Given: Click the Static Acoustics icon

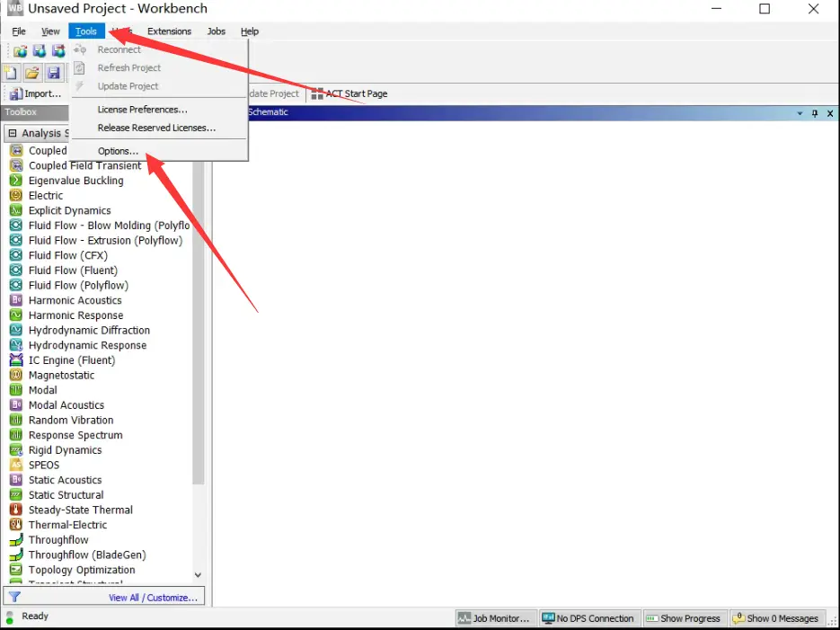Looking at the screenshot, I should pyautogui.click(x=16, y=480).
